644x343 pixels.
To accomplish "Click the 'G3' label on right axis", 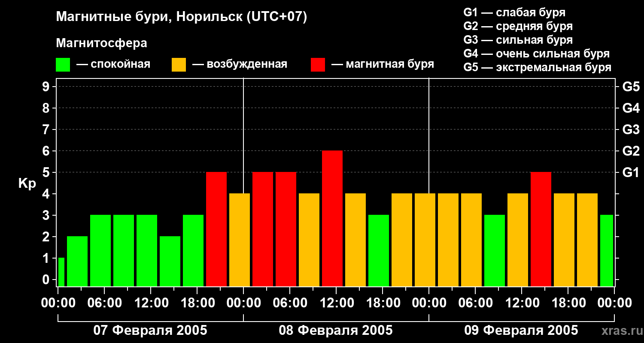I will 631,129.
